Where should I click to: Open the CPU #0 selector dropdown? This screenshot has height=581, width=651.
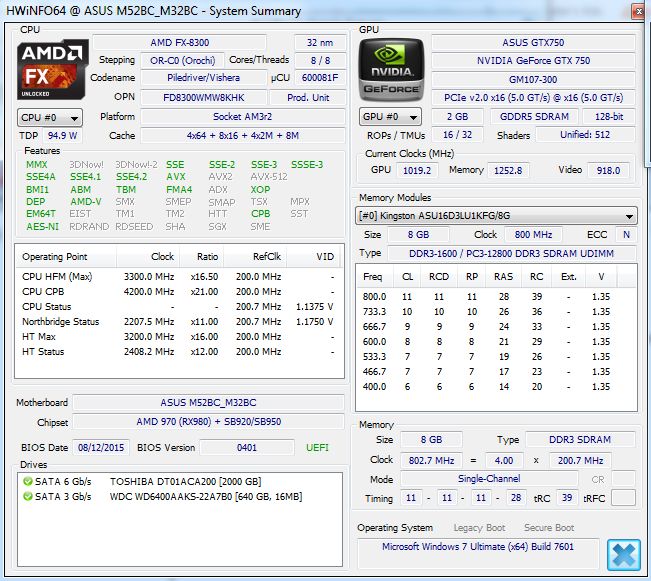(50, 118)
